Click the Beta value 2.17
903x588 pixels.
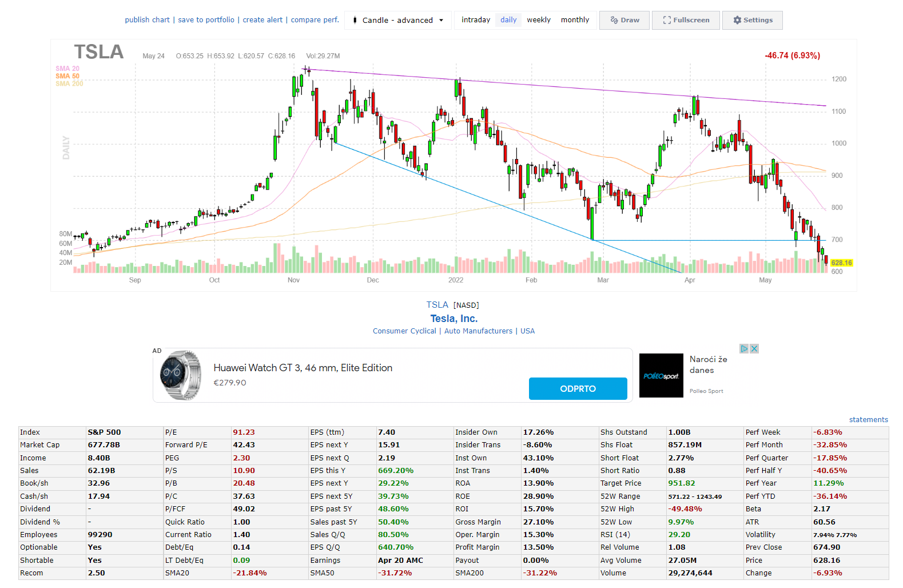point(822,509)
